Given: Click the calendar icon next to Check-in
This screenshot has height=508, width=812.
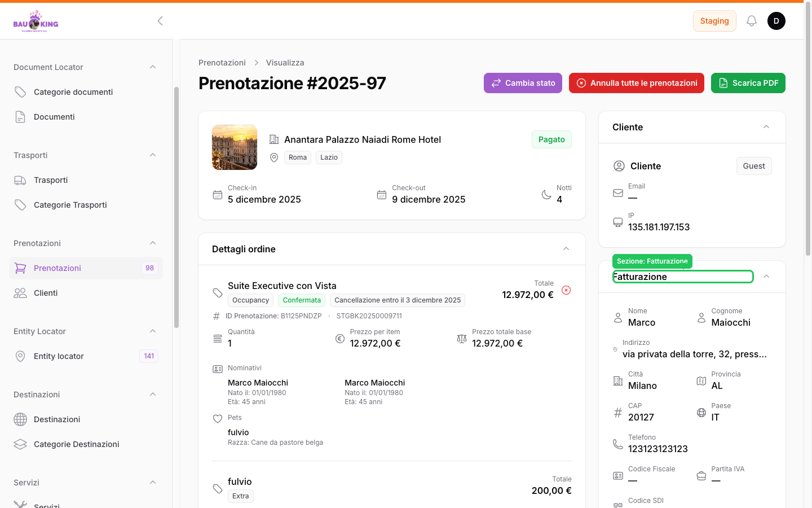Looking at the screenshot, I should click(218, 195).
